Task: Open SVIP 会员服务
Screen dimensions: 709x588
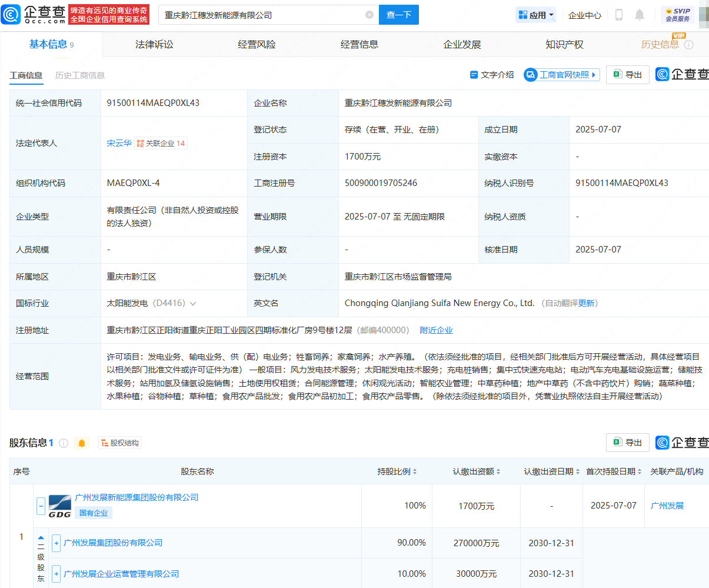Action: coord(678,15)
